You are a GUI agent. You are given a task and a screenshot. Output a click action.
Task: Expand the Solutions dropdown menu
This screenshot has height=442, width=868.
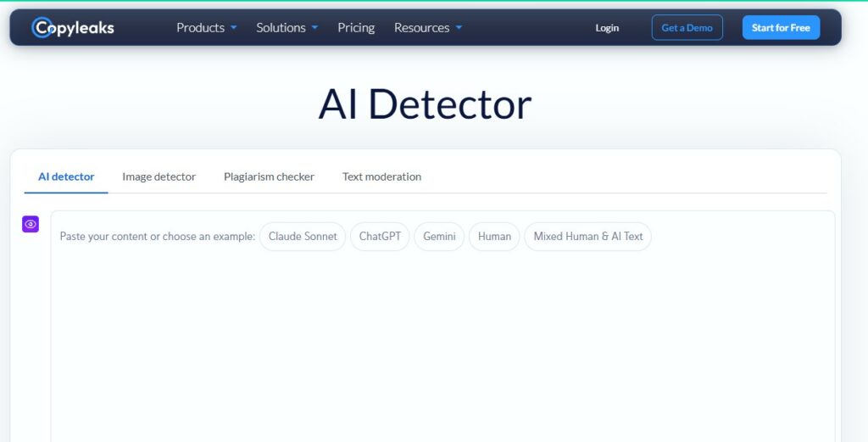click(287, 28)
